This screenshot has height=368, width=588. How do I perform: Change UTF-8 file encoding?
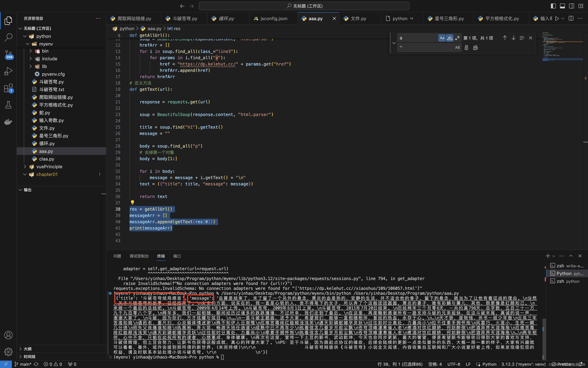pos(454,364)
